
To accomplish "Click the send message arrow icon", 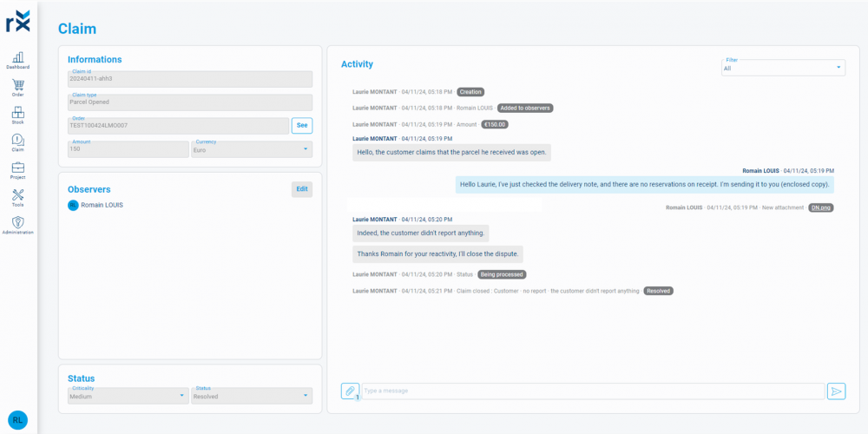I will click(x=836, y=391).
